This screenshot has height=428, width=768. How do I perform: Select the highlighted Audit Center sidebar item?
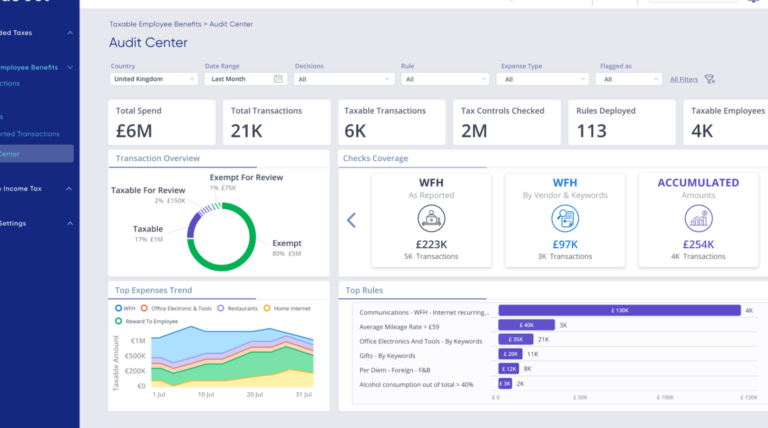(37, 154)
